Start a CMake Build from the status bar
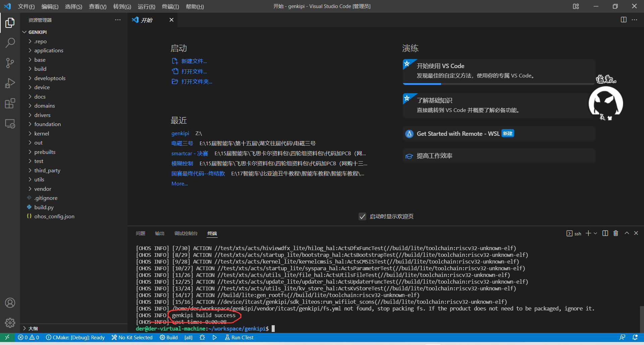The width and height of the screenshot is (644, 345). 168,338
